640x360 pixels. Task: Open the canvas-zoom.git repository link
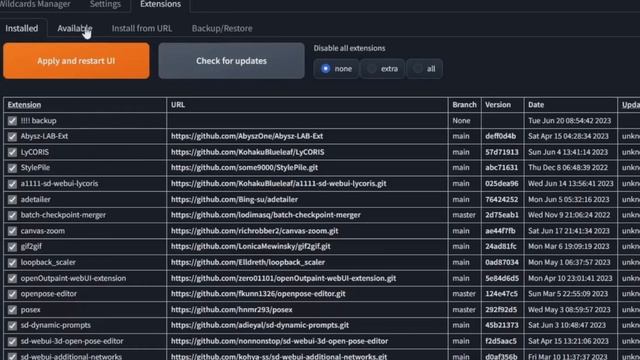click(x=255, y=231)
